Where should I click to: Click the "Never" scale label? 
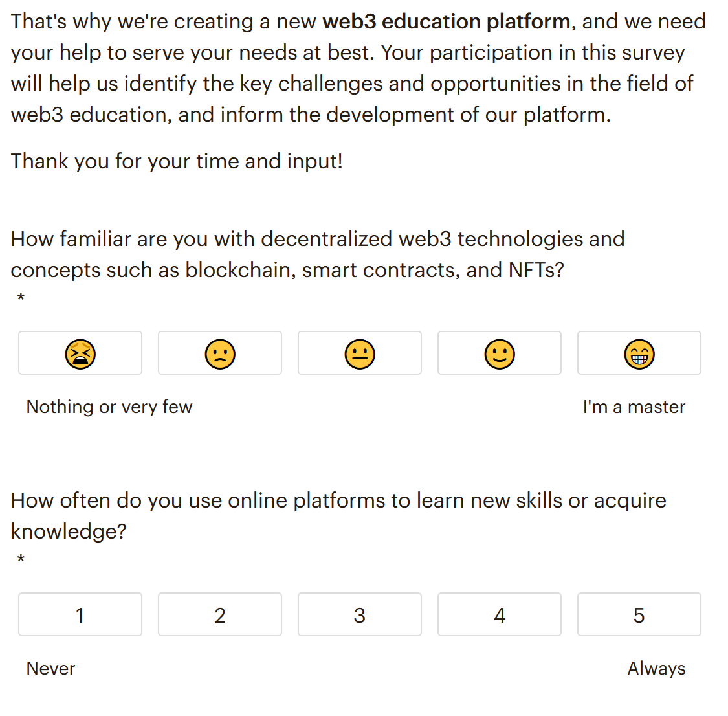50,669
